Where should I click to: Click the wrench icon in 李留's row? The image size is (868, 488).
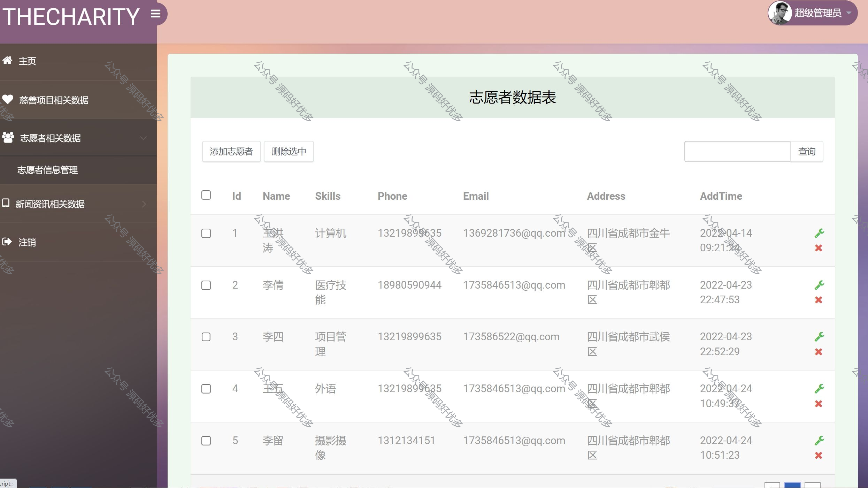tap(819, 440)
